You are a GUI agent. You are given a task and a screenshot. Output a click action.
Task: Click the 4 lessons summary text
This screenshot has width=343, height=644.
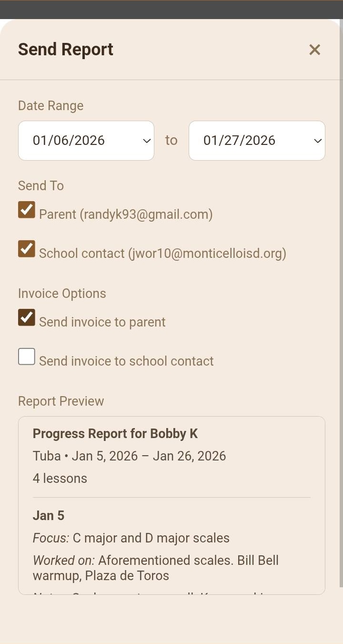[60, 479]
